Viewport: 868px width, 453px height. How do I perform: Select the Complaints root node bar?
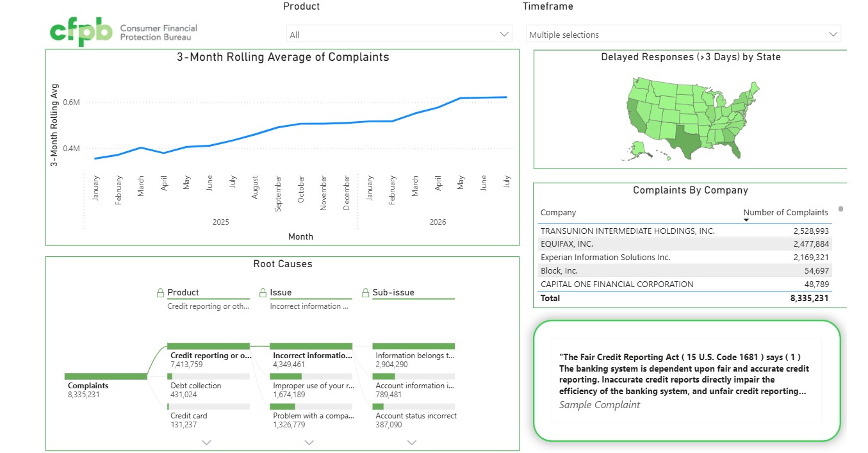[x=106, y=376]
